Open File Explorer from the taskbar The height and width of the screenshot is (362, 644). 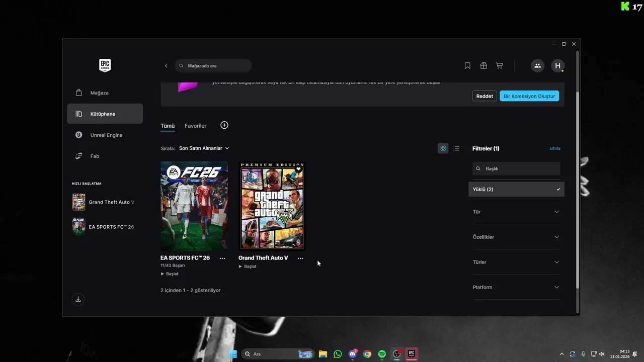point(323,354)
